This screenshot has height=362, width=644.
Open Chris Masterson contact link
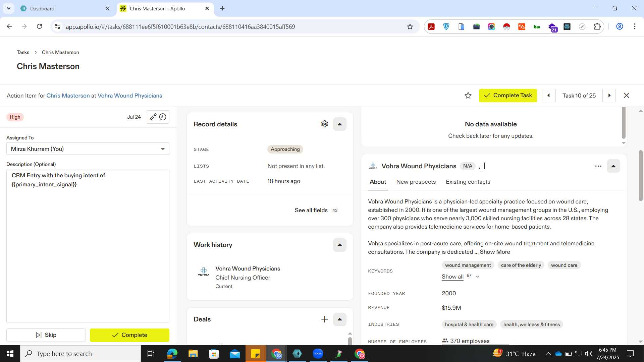(x=68, y=96)
